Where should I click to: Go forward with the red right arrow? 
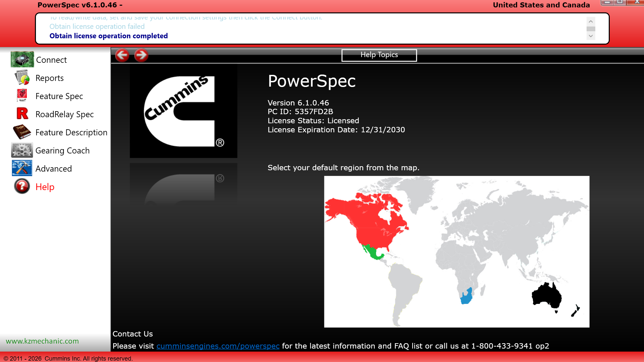[x=141, y=55]
